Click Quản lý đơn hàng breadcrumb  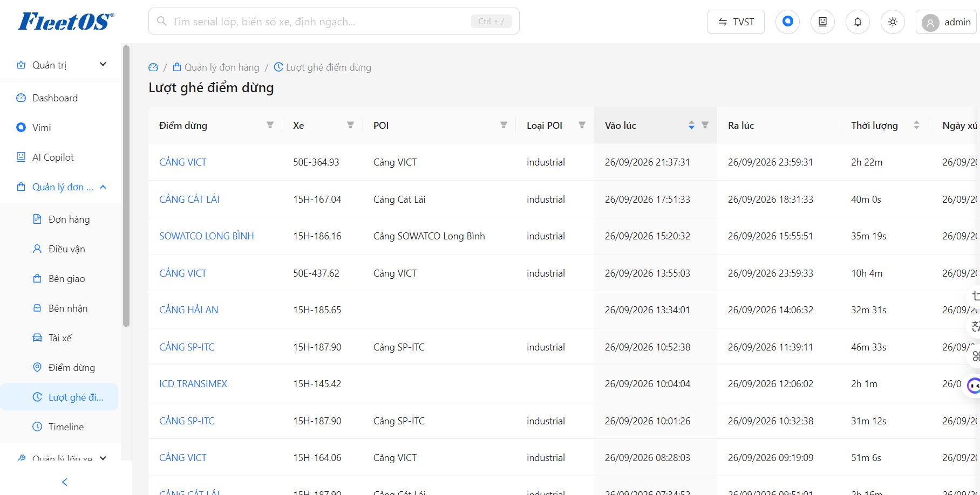(216, 67)
